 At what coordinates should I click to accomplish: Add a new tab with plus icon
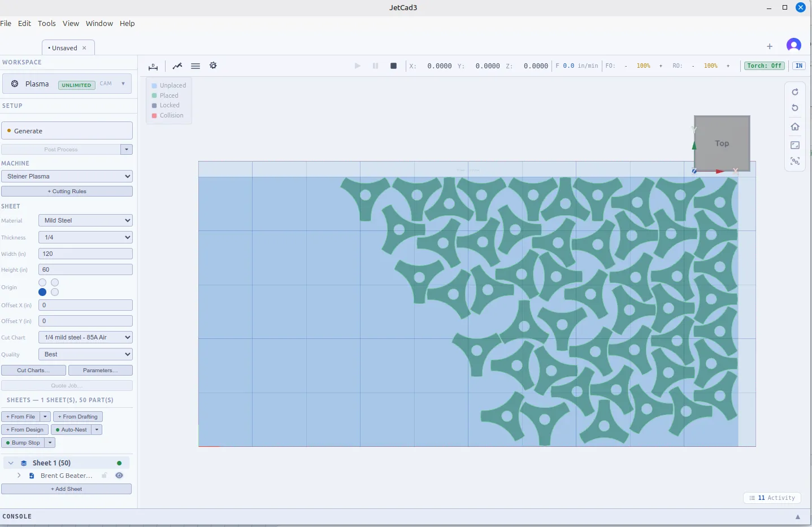(x=770, y=46)
